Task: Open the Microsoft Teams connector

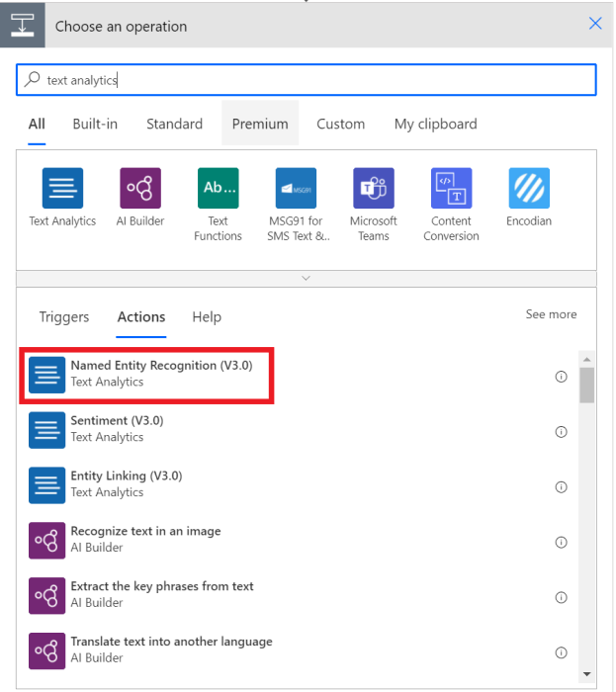Action: point(374,188)
